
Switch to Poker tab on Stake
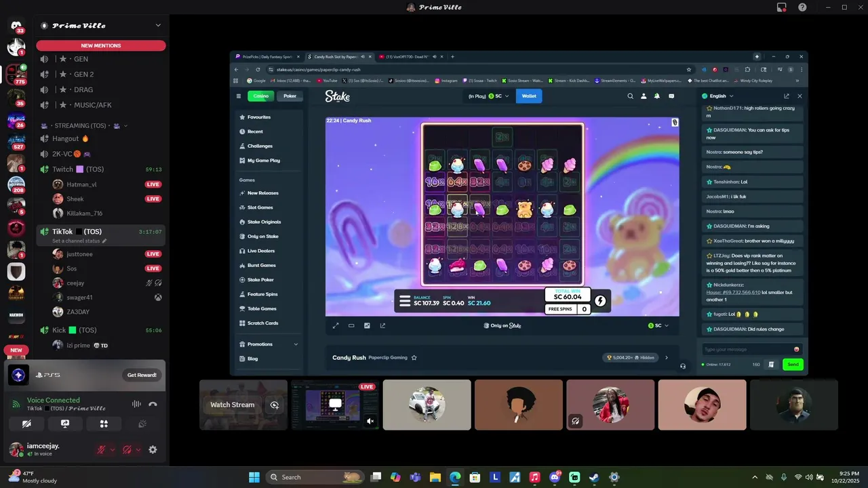tap(290, 96)
